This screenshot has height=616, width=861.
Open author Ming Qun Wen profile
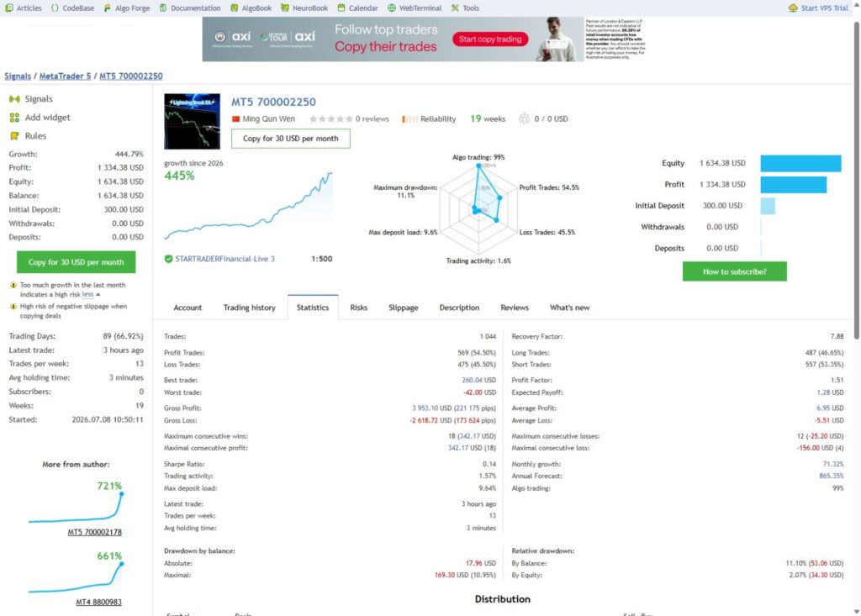[268, 118]
